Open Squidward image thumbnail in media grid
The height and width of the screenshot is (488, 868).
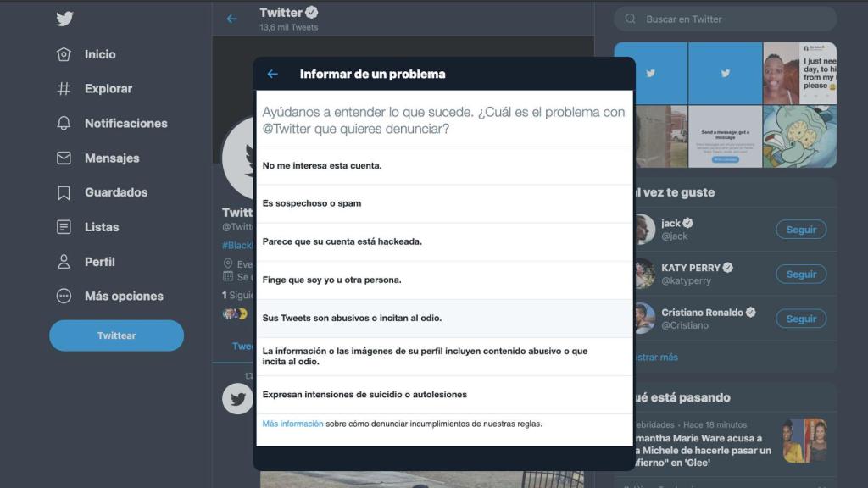[800, 136]
